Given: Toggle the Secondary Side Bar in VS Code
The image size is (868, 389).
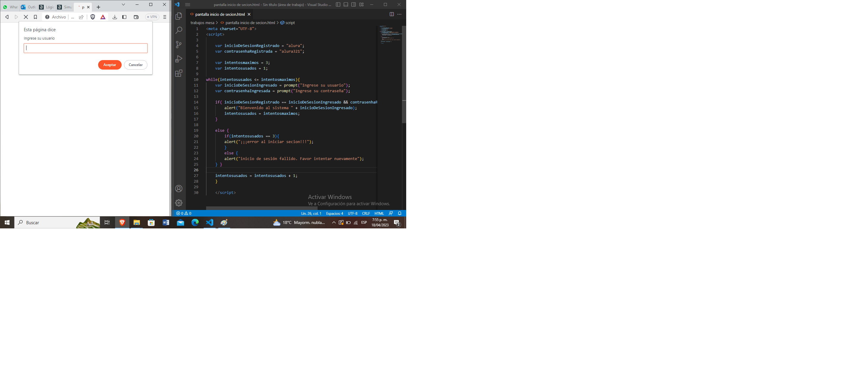Looking at the screenshot, I should pos(354,5).
